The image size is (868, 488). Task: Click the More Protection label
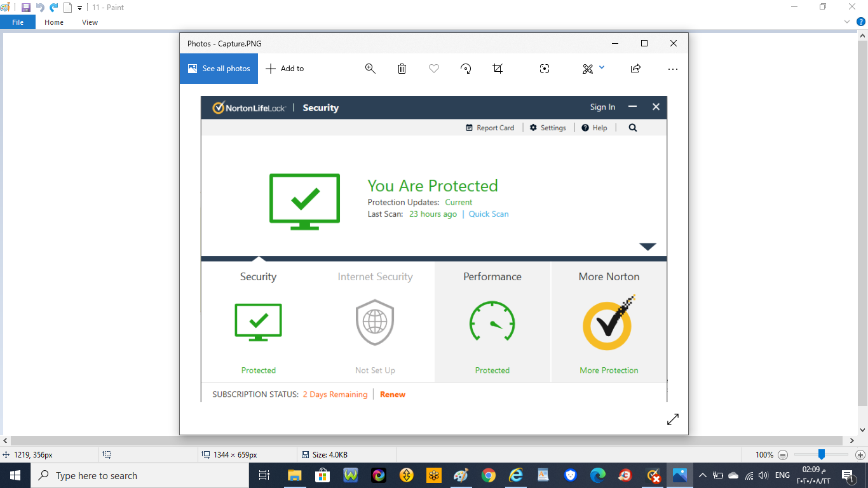609,370
